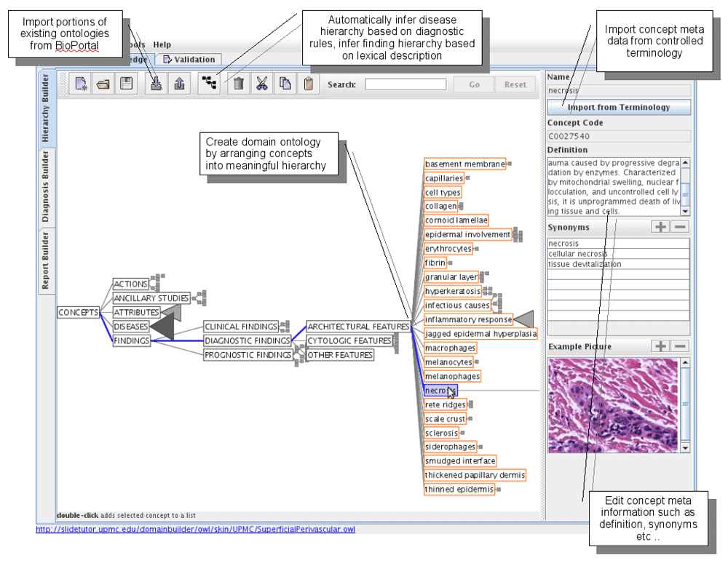The image size is (728, 563).
Task: Select the CYTOLOGIC FEATURES node
Action: coord(349,340)
